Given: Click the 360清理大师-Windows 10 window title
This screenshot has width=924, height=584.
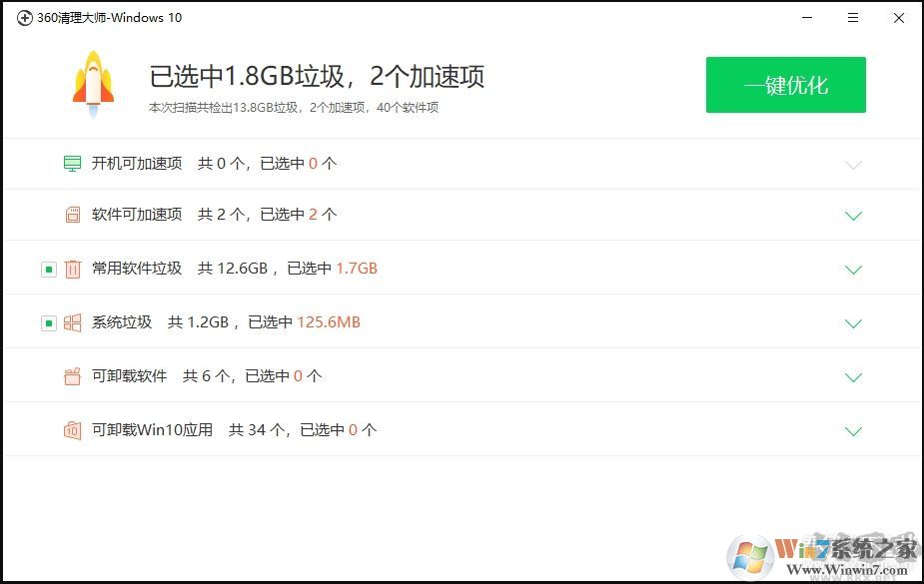Looking at the screenshot, I should [x=110, y=18].
